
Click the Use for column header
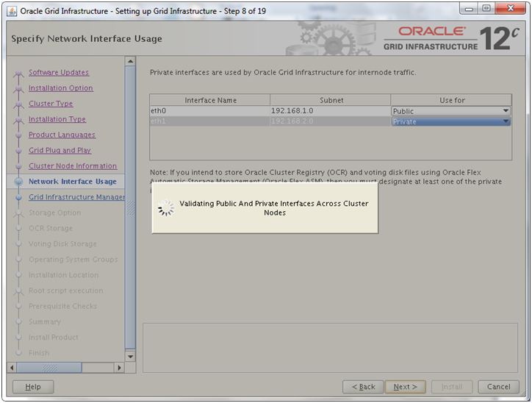coord(452,100)
